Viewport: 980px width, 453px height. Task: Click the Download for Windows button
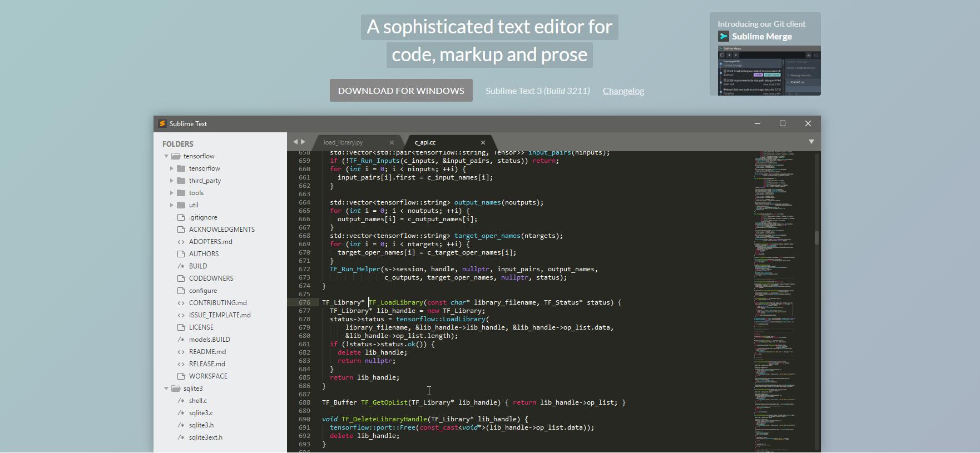[401, 91]
